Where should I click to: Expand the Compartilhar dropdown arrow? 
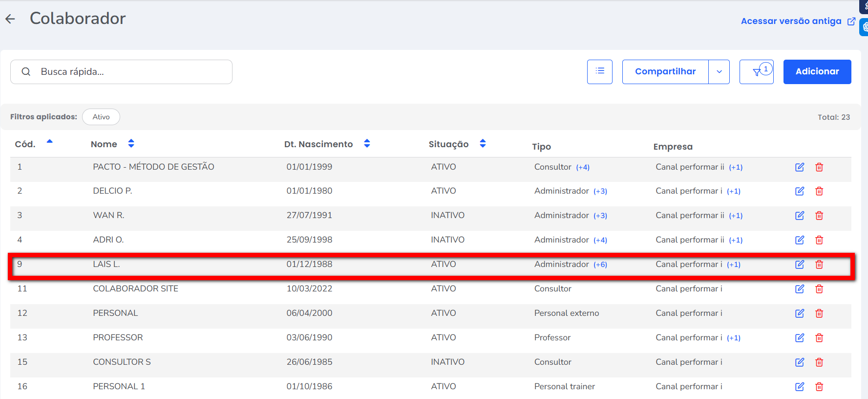point(719,71)
